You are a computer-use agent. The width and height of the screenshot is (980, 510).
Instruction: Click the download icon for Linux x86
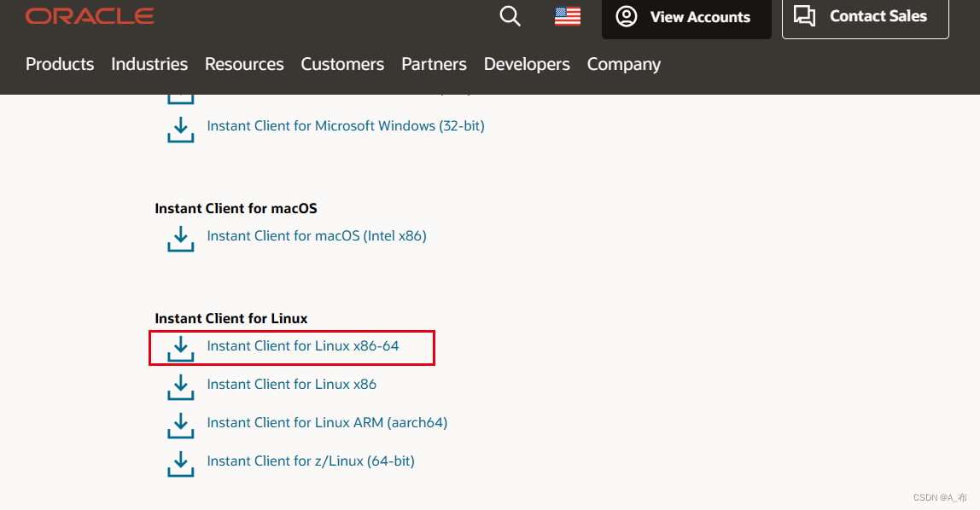coord(180,386)
